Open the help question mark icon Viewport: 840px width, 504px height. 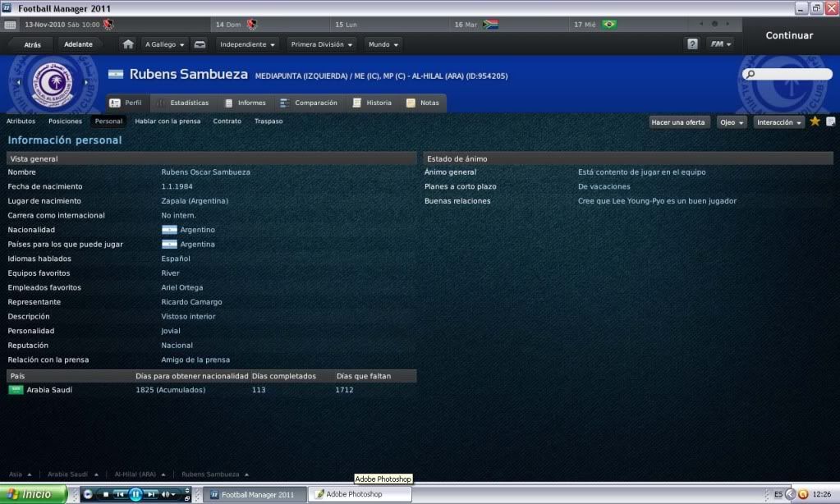click(692, 44)
